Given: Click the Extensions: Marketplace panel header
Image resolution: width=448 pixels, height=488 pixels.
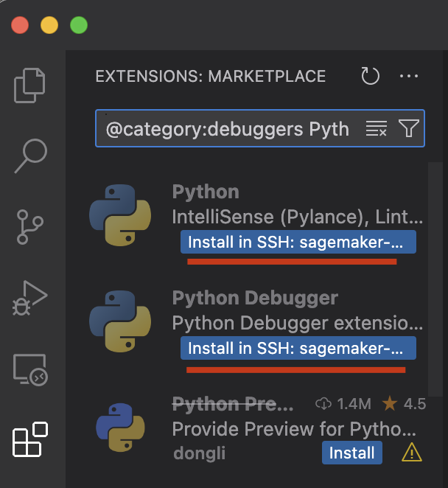Looking at the screenshot, I should pos(211,76).
